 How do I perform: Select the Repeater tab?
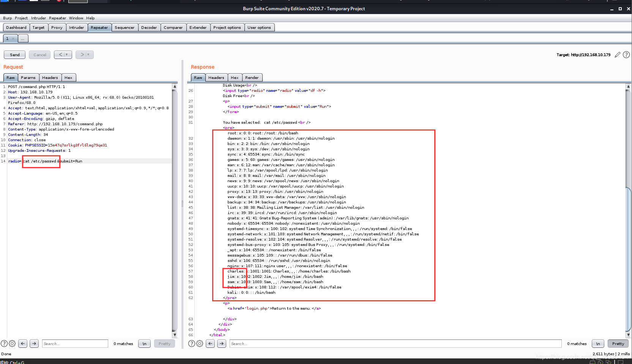pyautogui.click(x=99, y=27)
